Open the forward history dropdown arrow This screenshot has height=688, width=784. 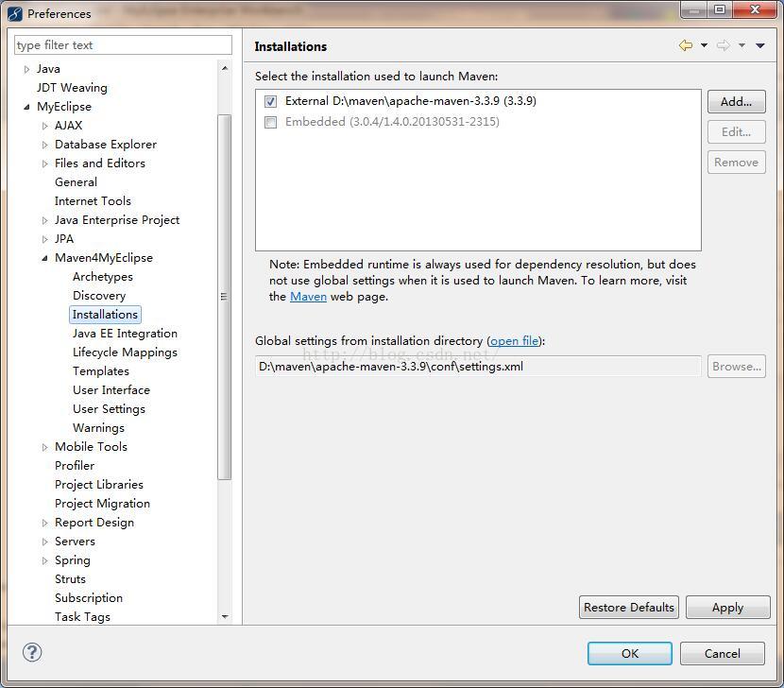pyautogui.click(x=742, y=45)
